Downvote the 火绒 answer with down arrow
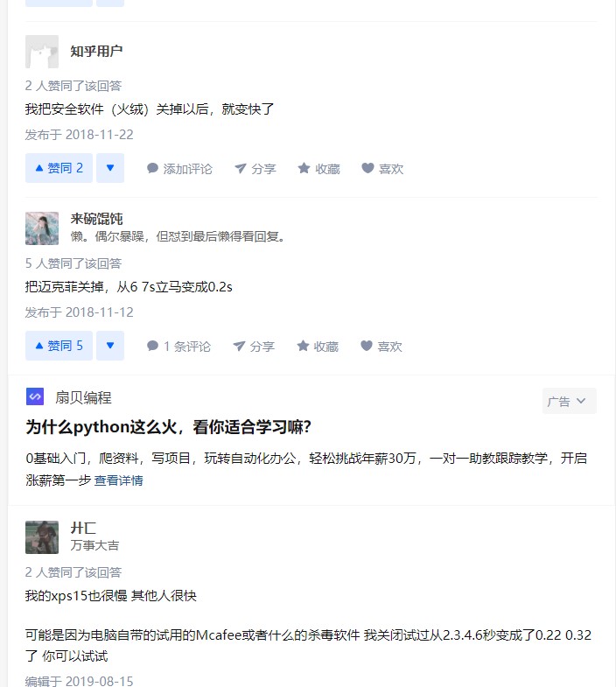The image size is (616, 687). tap(110, 168)
